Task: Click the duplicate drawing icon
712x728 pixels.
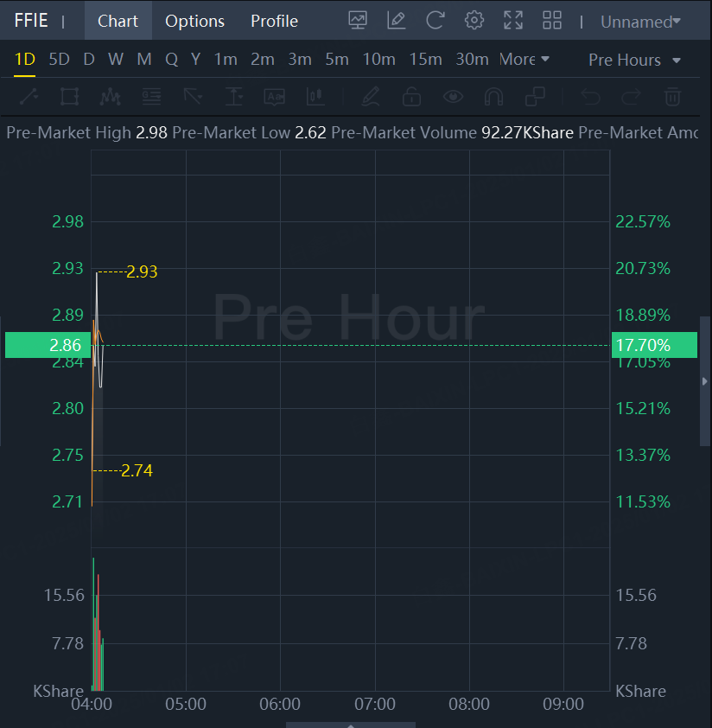Action: [x=535, y=97]
